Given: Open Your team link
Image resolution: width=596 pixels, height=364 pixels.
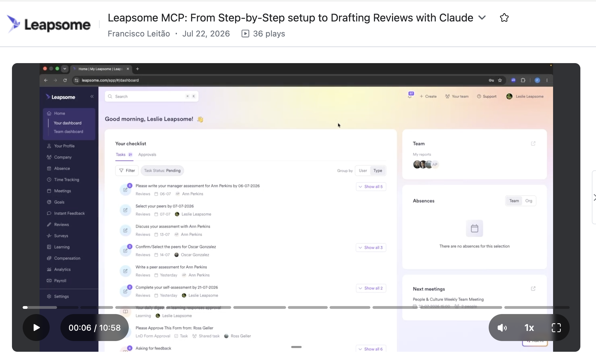Looking at the screenshot, I should pyautogui.click(x=457, y=97).
